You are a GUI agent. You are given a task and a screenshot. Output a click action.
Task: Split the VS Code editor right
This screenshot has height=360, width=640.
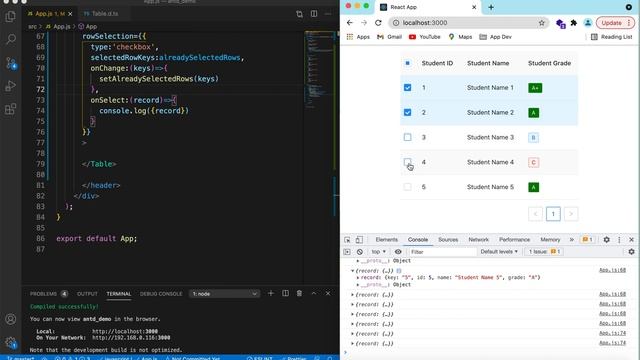pyautogui.click(x=314, y=14)
